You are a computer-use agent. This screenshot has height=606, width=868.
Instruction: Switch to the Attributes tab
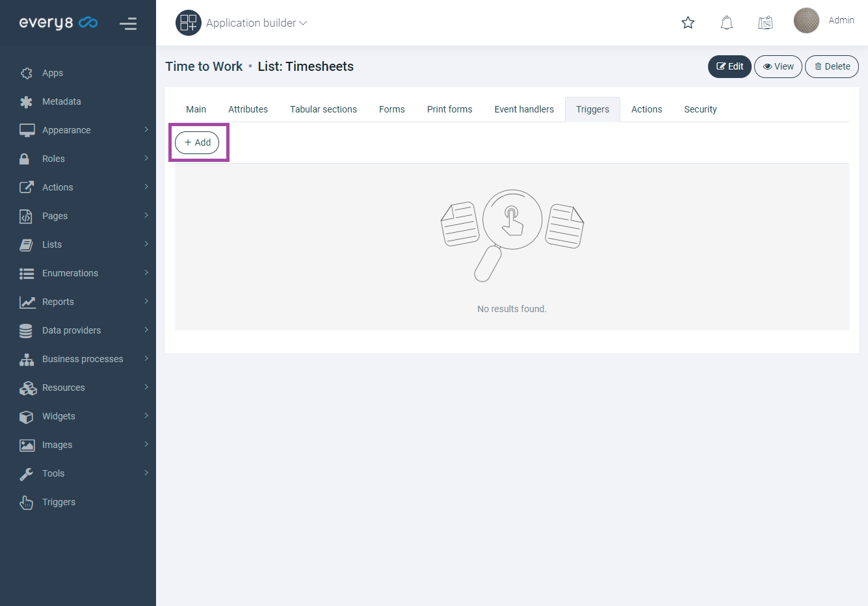248,109
